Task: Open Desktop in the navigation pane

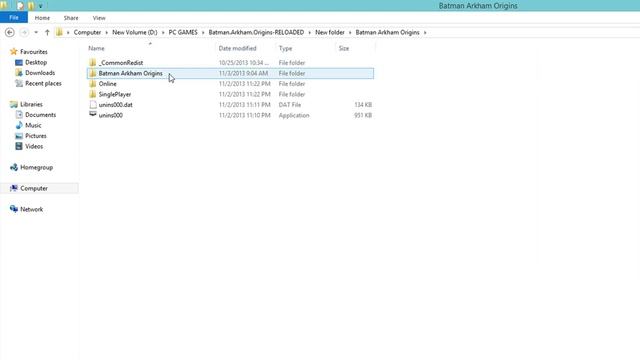Action: [x=36, y=62]
